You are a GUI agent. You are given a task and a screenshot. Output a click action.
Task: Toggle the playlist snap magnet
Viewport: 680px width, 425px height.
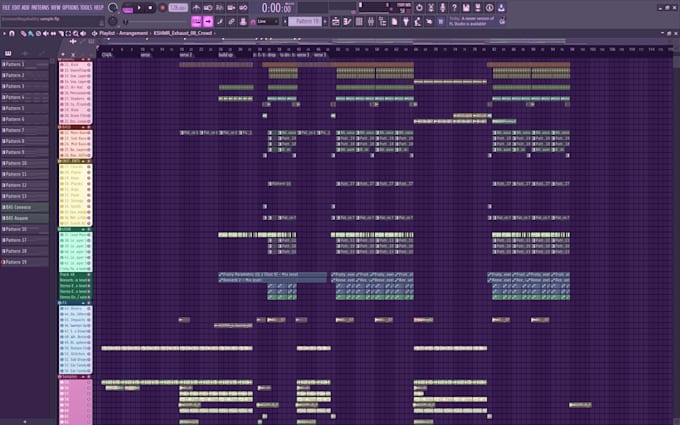click(x=12, y=33)
